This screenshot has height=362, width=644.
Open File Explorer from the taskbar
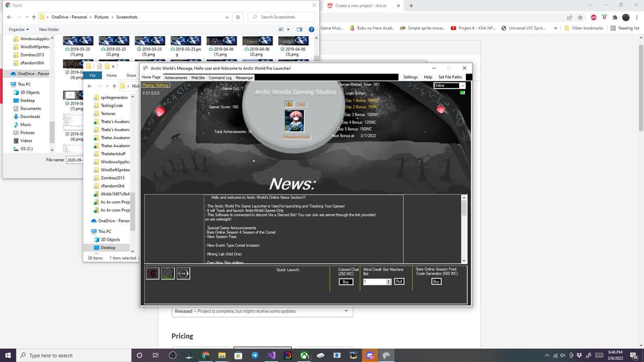pos(222,355)
